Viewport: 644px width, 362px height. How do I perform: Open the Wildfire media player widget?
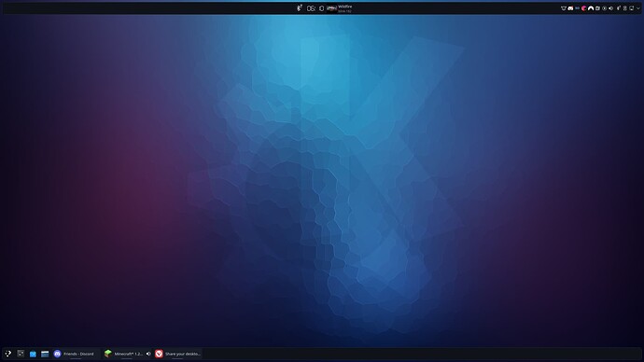(x=340, y=8)
